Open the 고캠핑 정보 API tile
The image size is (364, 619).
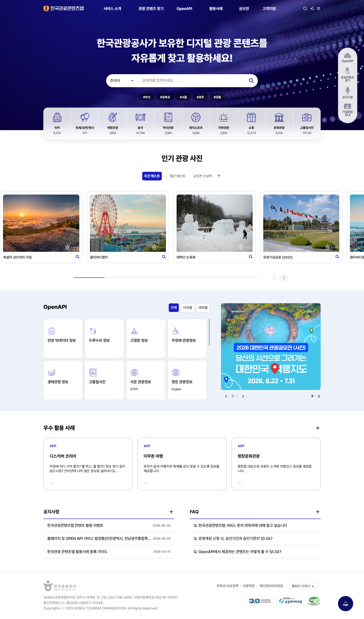pos(146,339)
